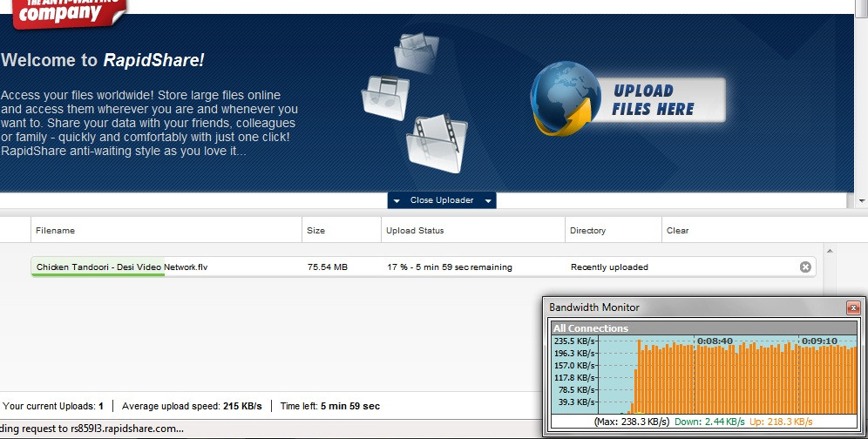Click the 75.54 MB size value
Screen dimensions: 868x439
[328, 267]
